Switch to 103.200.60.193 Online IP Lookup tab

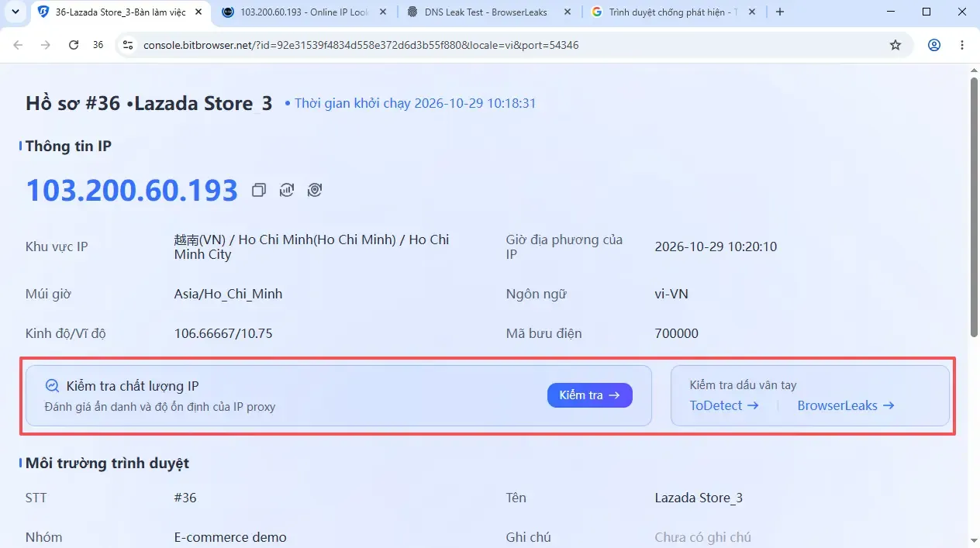pos(305,12)
